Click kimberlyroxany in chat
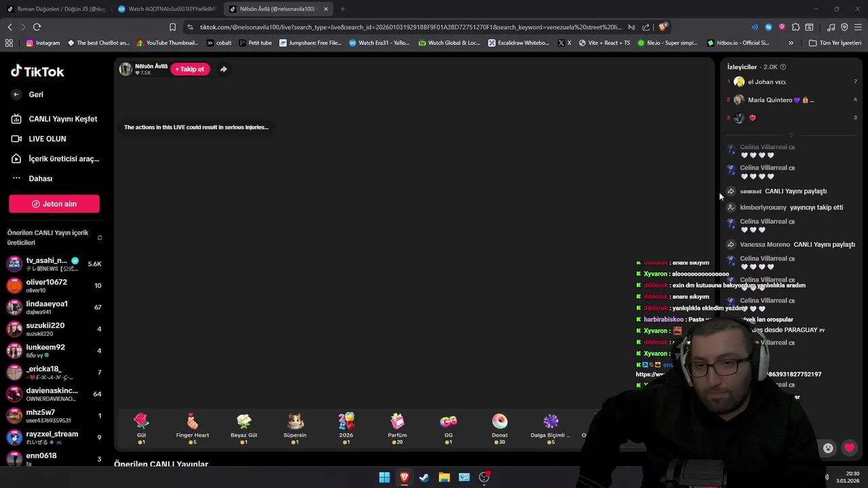The image size is (868, 488). pyautogui.click(x=763, y=207)
